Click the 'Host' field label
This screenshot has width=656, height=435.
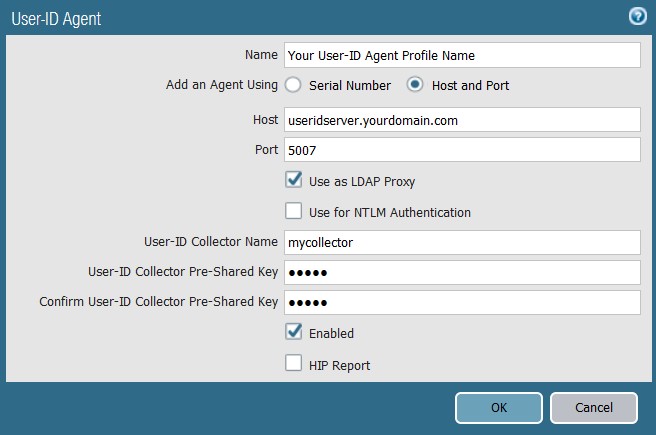click(x=265, y=120)
